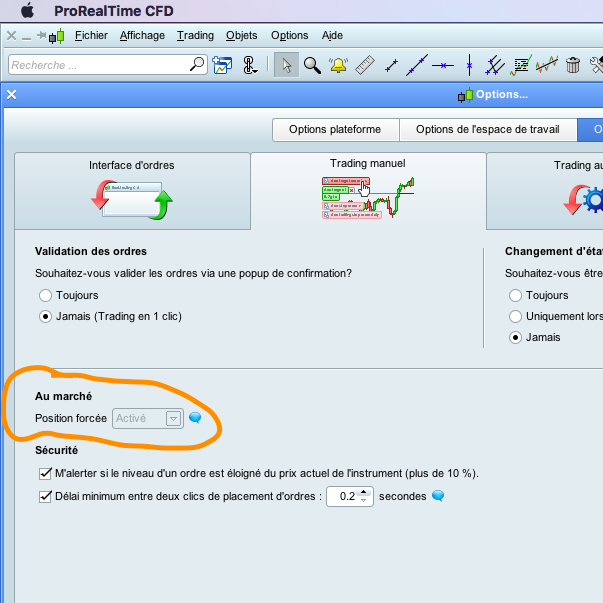
Task: Open the Objets menu
Action: coord(242,35)
